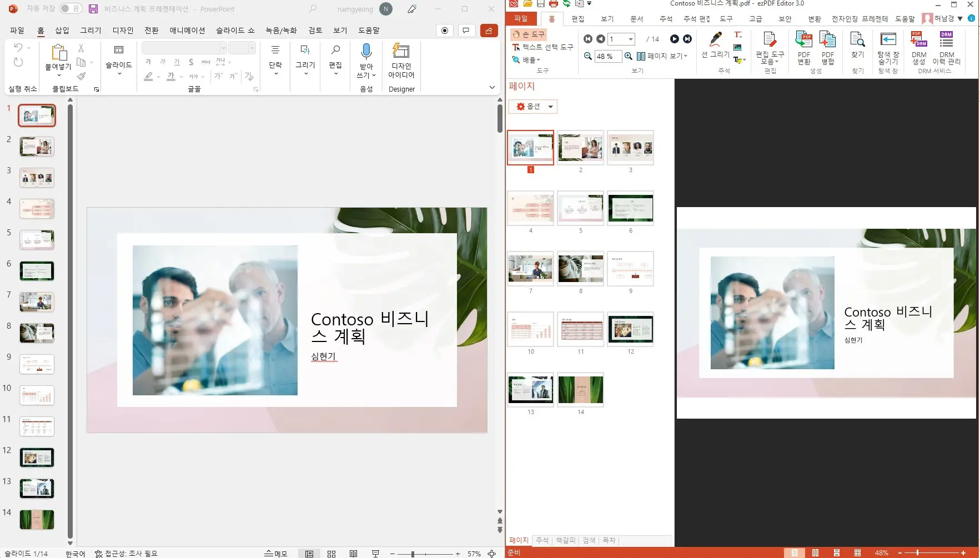This screenshot has width=980, height=558.
Task: Click DRM 생성 icon in ezPDF
Action: coord(919,48)
